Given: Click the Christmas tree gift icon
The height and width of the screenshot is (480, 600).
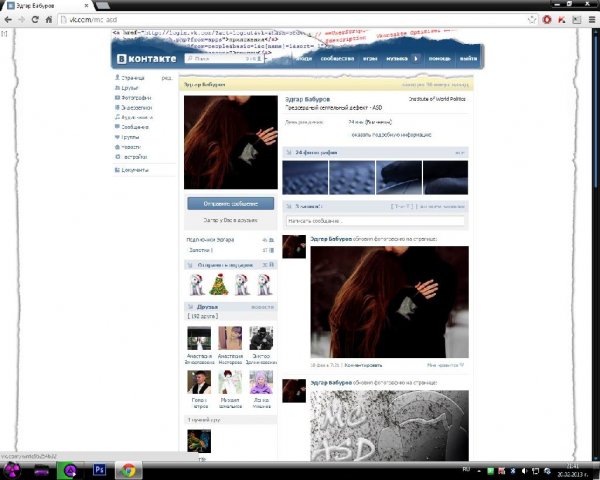Looking at the screenshot, I should coord(218,284).
